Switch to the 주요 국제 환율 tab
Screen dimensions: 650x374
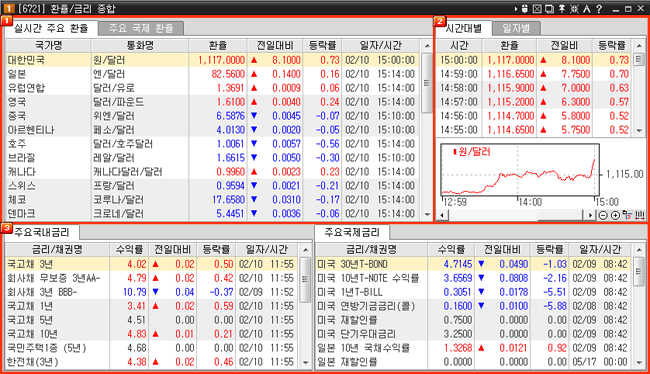[x=141, y=28]
